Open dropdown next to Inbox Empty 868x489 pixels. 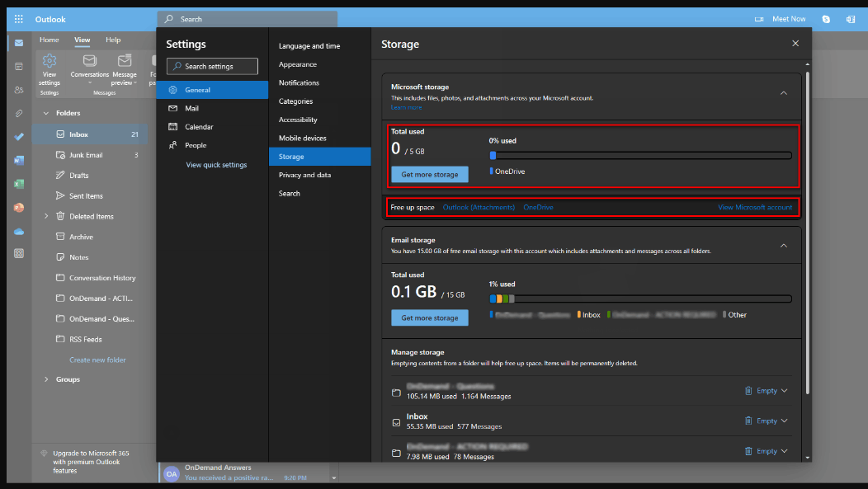[785, 421]
